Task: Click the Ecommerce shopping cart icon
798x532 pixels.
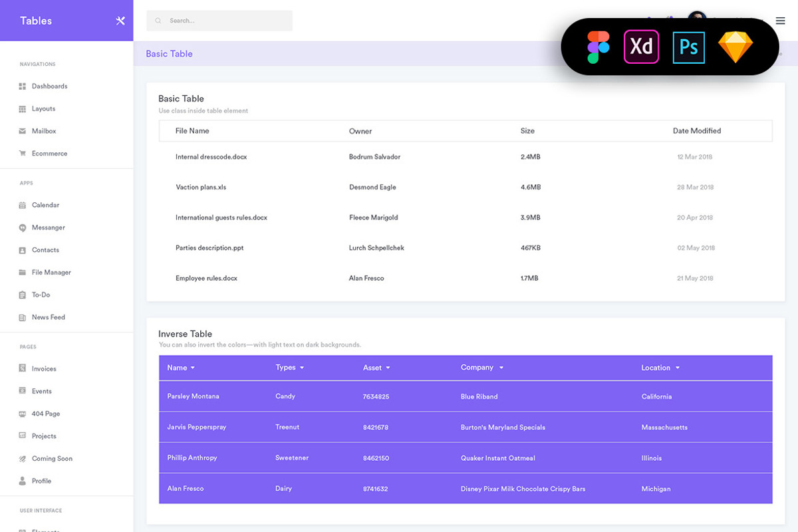Action: (x=23, y=153)
